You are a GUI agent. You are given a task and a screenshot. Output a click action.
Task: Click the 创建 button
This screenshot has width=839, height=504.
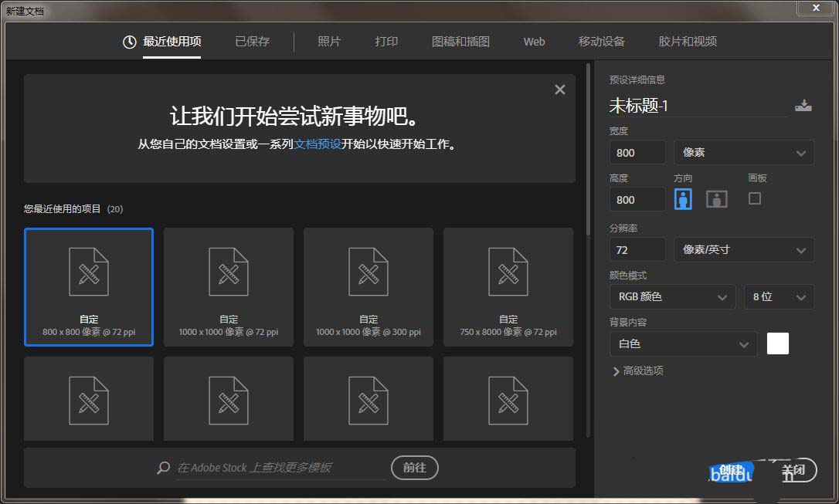point(732,469)
